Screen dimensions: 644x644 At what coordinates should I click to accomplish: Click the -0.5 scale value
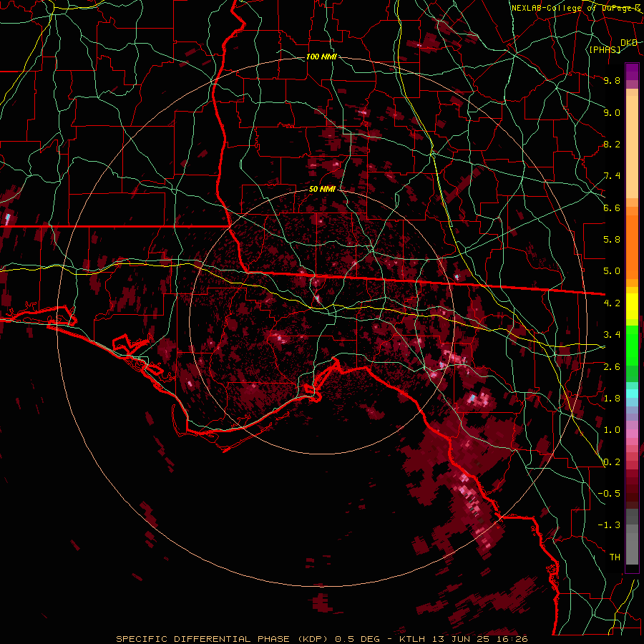click(x=609, y=494)
